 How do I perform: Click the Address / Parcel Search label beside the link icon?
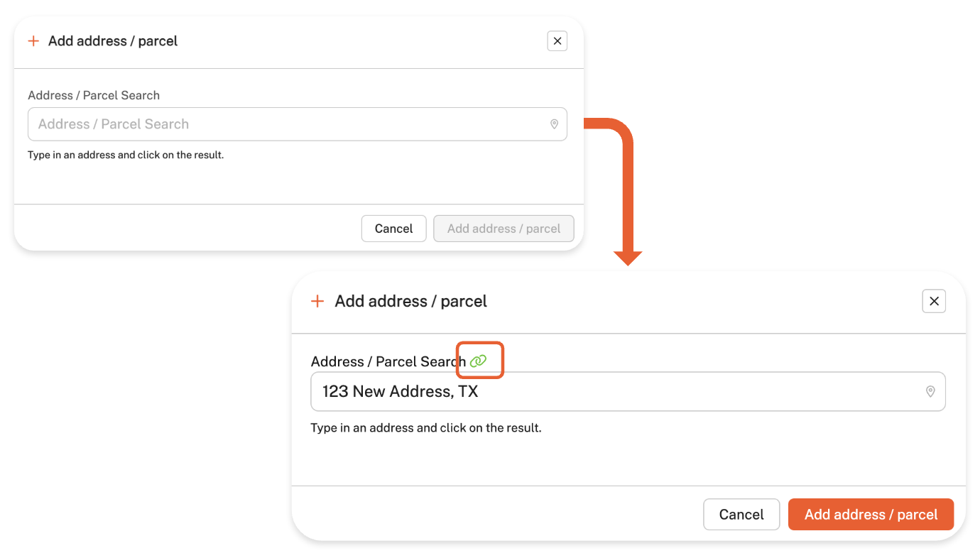tap(388, 361)
